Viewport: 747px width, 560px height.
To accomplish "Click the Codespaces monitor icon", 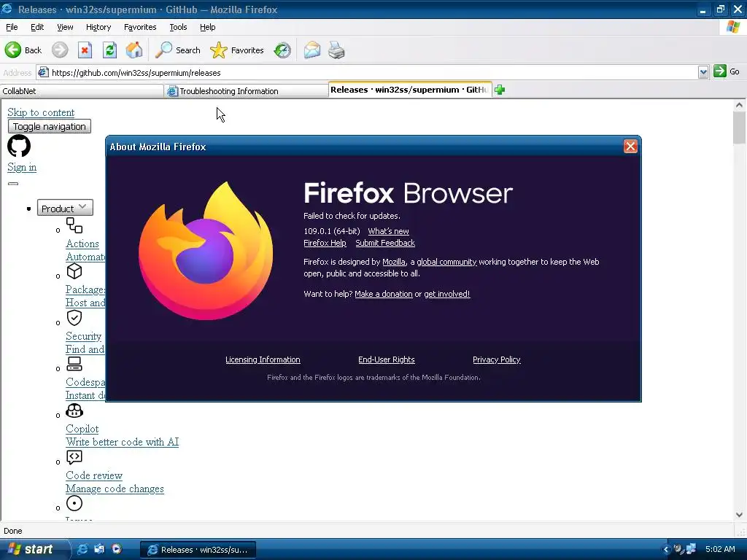I will [74, 364].
